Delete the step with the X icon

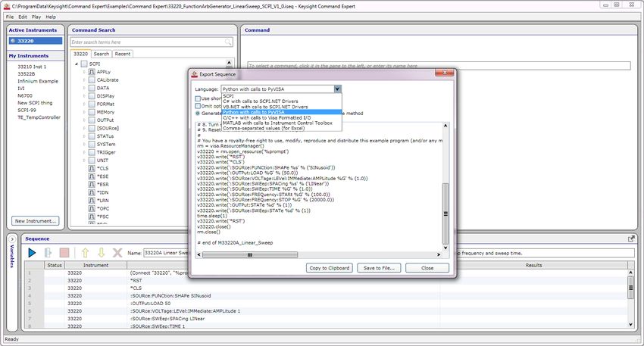[x=117, y=253]
